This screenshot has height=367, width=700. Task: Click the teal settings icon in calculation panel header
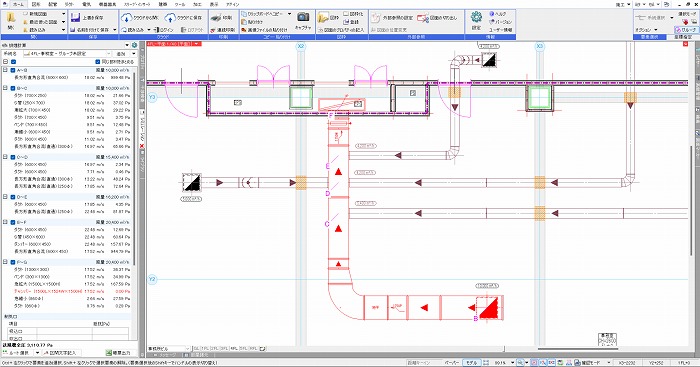[134, 45]
